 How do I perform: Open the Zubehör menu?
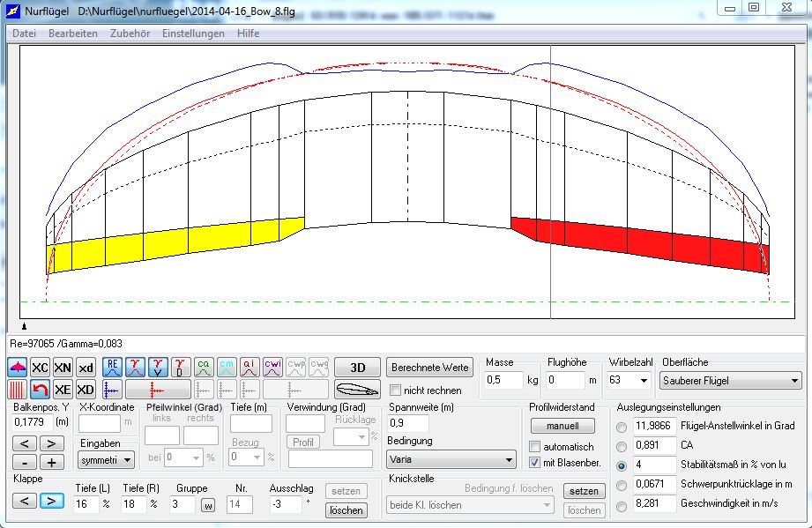[x=130, y=33]
